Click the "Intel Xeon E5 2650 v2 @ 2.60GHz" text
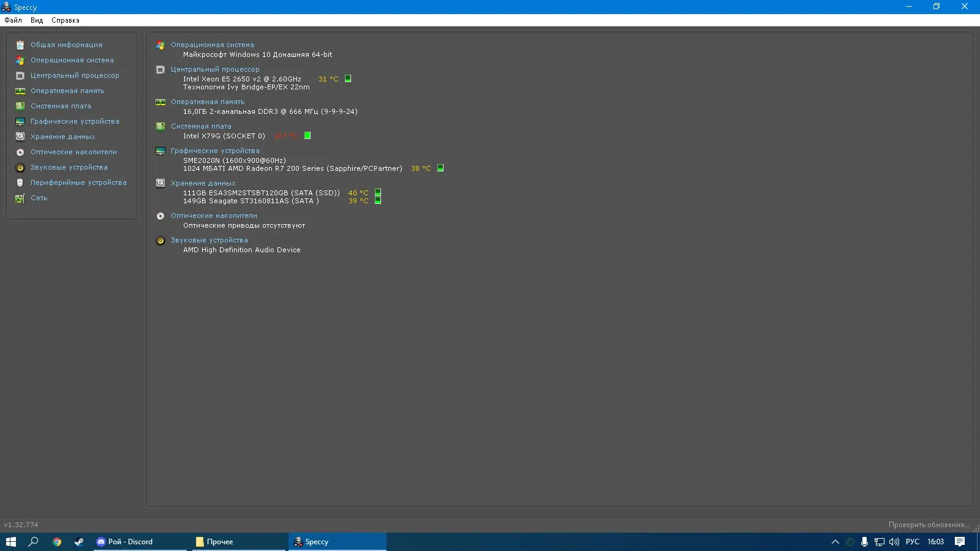 coord(242,79)
